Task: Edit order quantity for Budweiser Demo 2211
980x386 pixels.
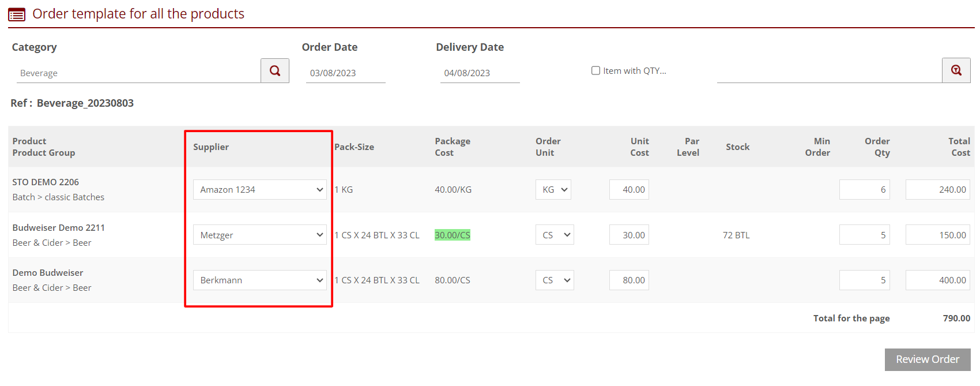Action: click(x=864, y=235)
